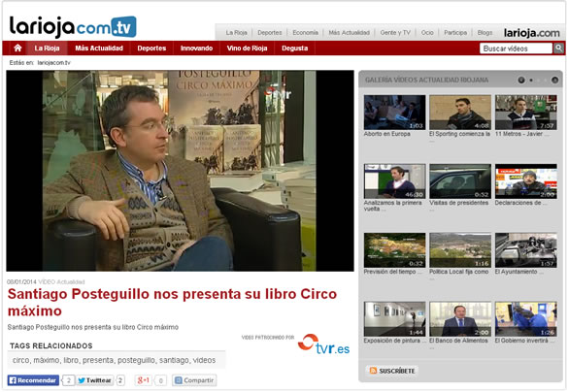Click Deportes in gray top menu

pyautogui.click(x=270, y=33)
